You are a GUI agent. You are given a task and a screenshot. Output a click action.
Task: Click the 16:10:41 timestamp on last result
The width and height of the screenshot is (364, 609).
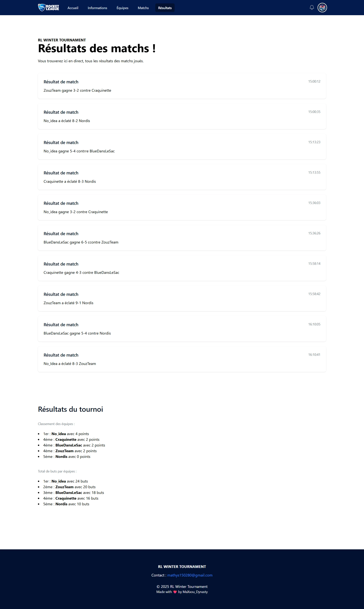(314, 355)
